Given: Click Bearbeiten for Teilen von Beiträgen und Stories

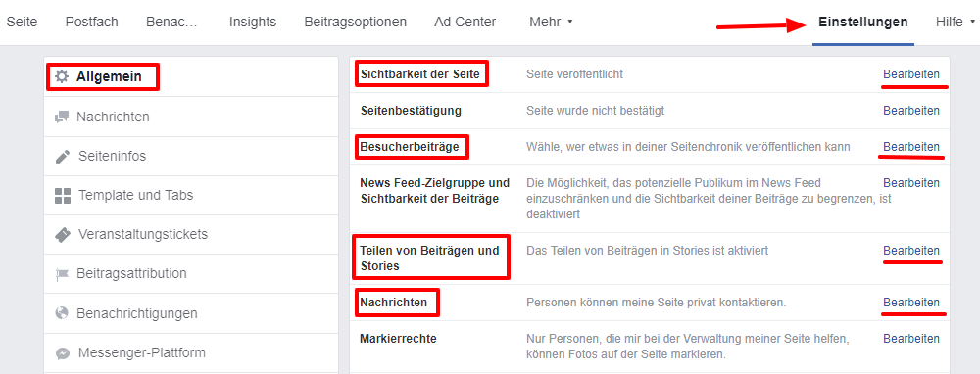Looking at the screenshot, I should coord(911,251).
